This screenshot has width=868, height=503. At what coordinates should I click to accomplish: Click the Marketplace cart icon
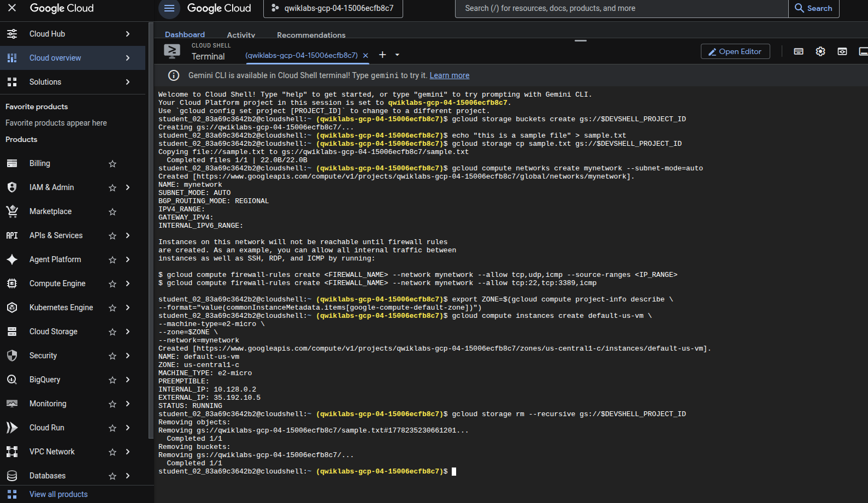pos(12,211)
